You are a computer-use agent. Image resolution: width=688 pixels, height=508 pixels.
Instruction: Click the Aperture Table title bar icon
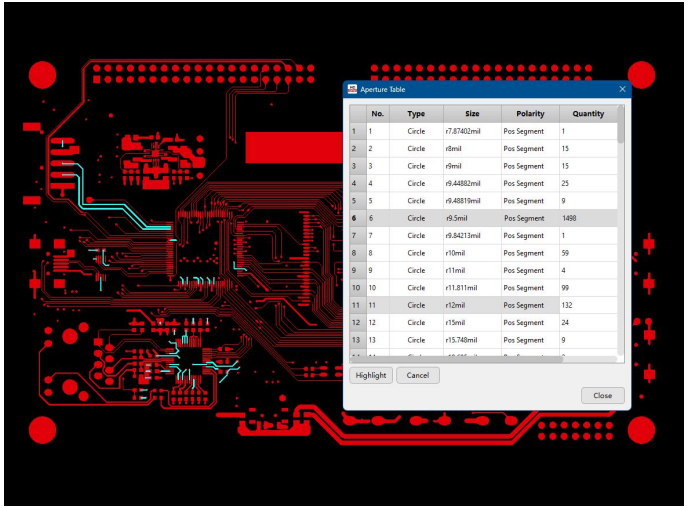[353, 89]
